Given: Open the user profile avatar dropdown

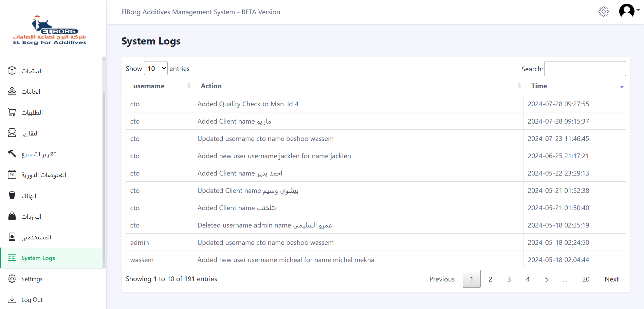Looking at the screenshot, I should [629, 11].
